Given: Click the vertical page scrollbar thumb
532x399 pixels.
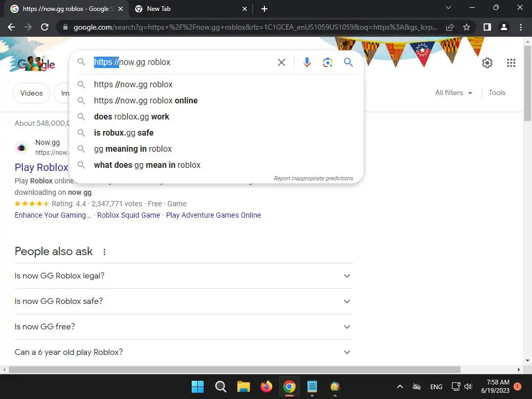Looking at the screenshot, I should point(527,83).
